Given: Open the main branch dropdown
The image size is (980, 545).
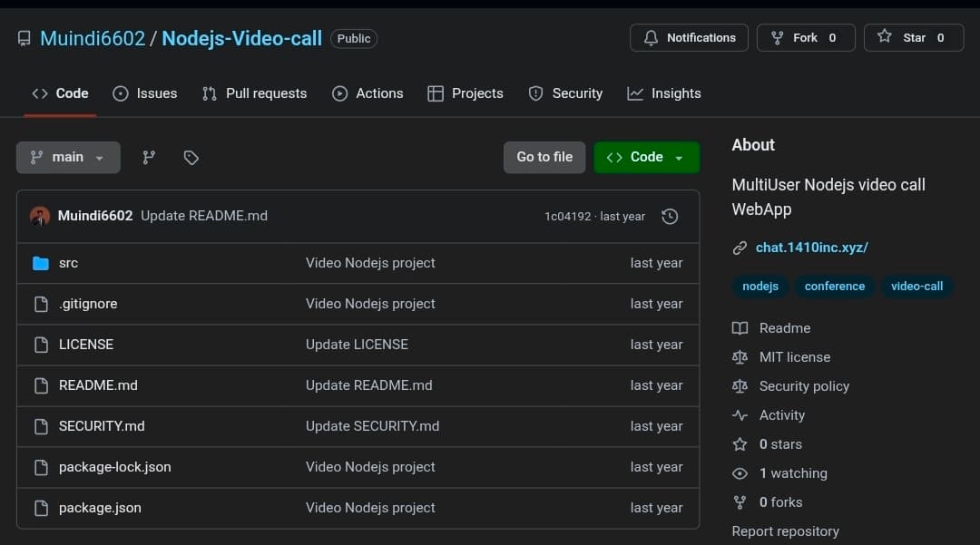Looking at the screenshot, I should click(68, 157).
